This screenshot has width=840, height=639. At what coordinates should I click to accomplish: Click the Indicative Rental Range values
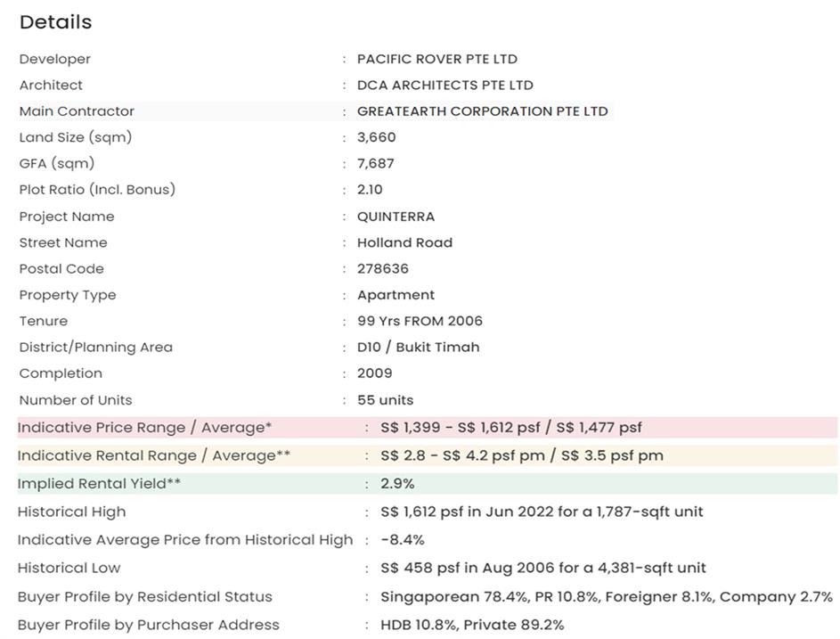[x=521, y=455]
